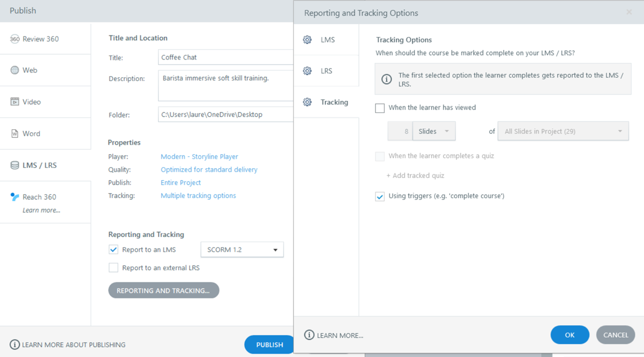
Task: Select the Tracking section in options dialog
Action: pos(326,102)
